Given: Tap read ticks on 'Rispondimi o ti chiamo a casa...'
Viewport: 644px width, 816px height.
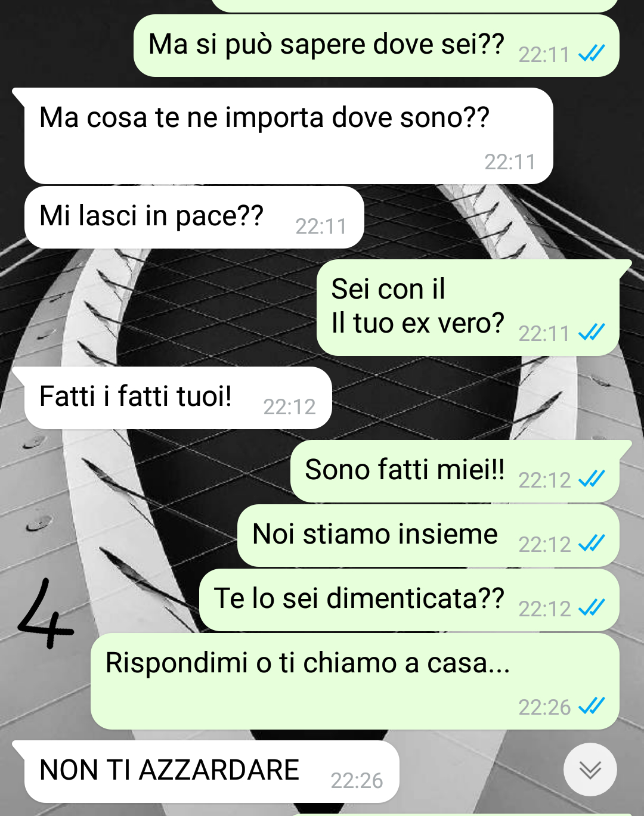Looking at the screenshot, I should (x=592, y=706).
